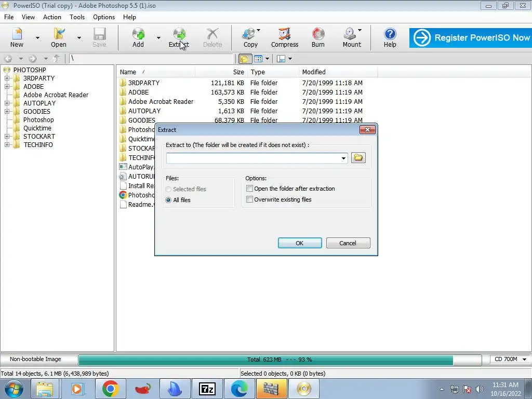The image size is (532, 399).
Task: Click the Open toolbar icon
Action: tap(58, 37)
